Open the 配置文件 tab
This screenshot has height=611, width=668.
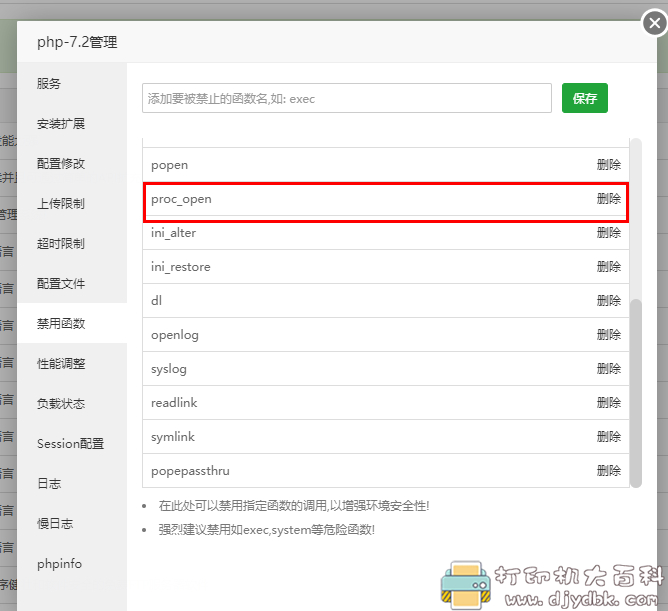click(x=60, y=284)
